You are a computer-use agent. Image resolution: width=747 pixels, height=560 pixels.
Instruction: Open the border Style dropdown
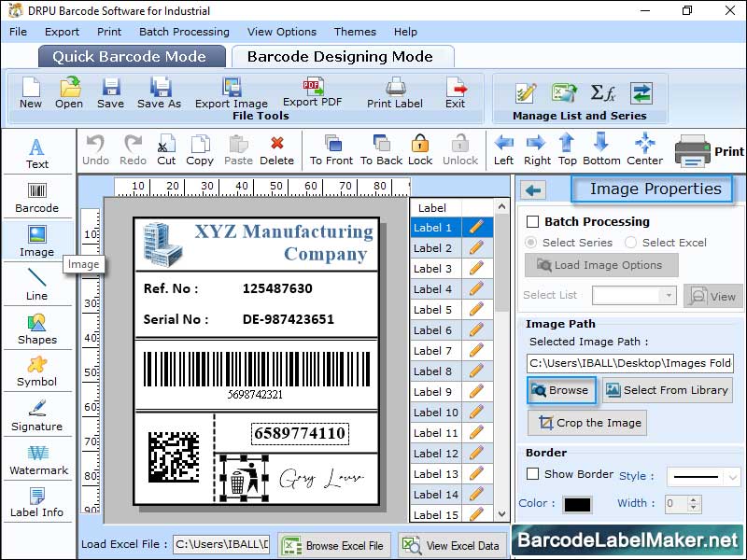click(703, 477)
